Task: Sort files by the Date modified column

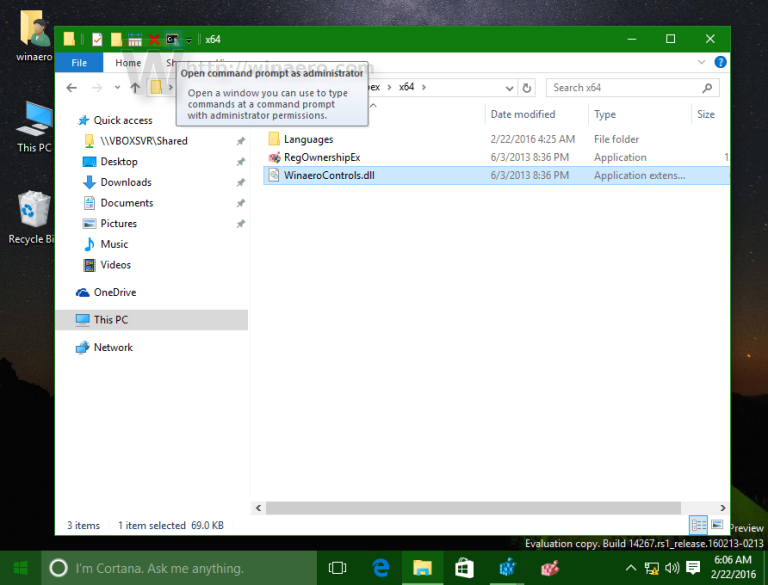Action: click(x=522, y=114)
